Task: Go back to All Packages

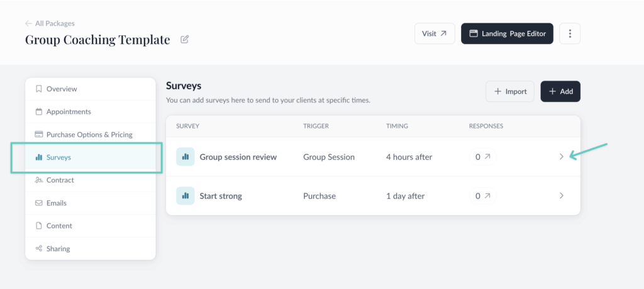Action: (x=50, y=23)
